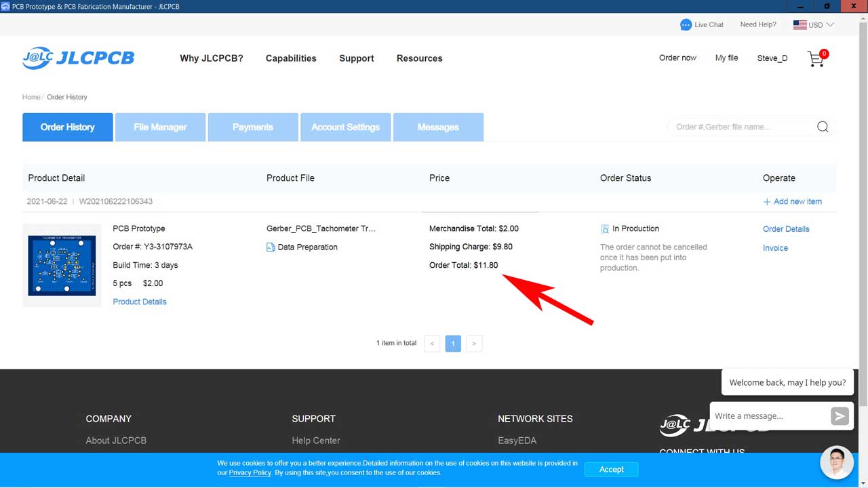Go to previous page arrow
The image size is (868, 488).
click(432, 344)
